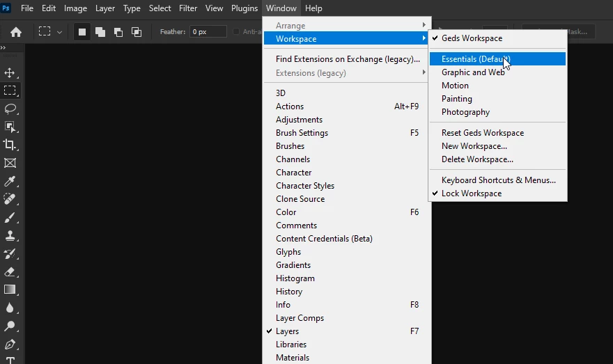Toggle the Lock Workspace option

point(497,193)
